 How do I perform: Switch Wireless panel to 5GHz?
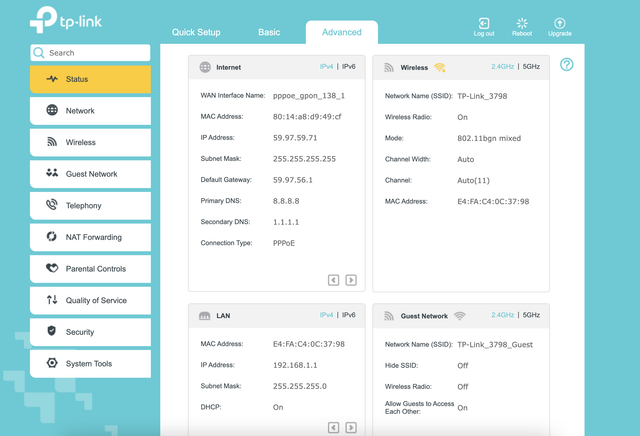coord(531,67)
